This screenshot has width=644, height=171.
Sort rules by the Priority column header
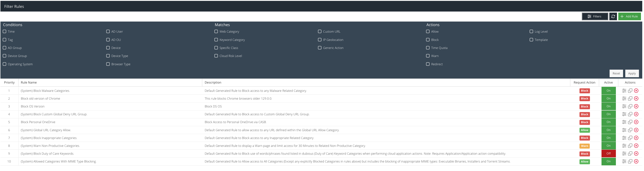click(x=9, y=83)
